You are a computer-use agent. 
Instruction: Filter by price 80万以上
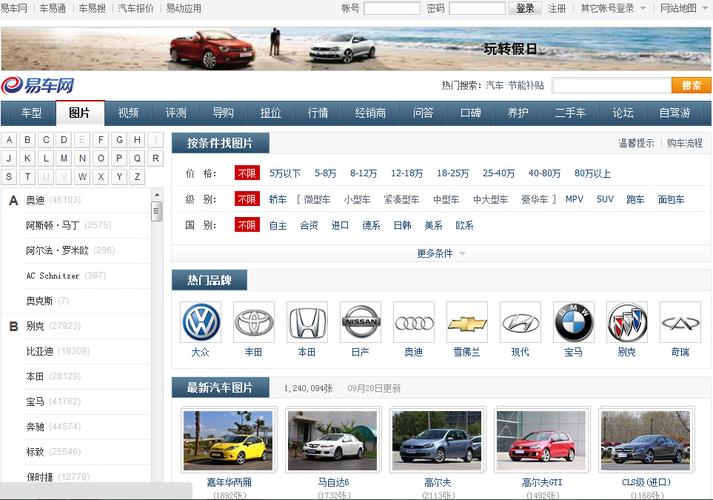[x=592, y=173]
